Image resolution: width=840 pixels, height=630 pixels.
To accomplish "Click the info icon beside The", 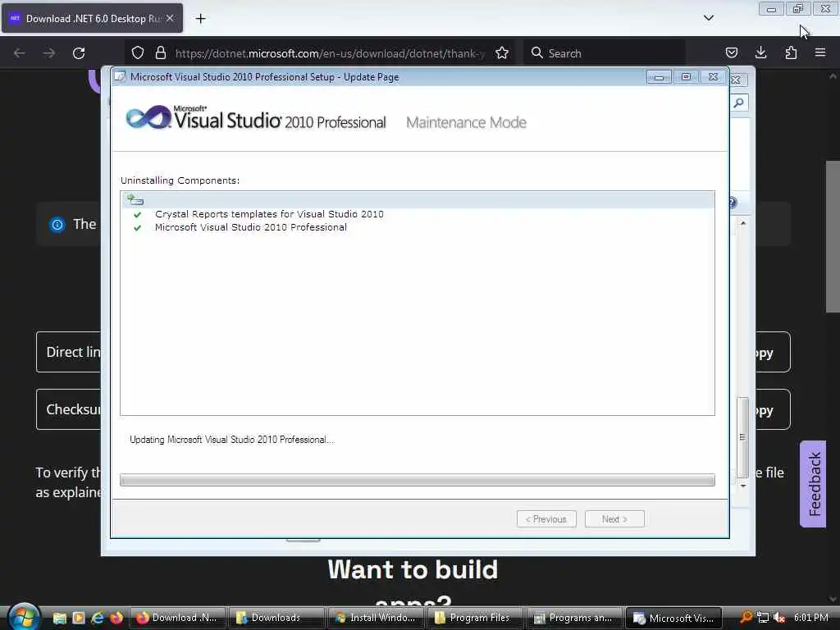I will click(x=57, y=225).
